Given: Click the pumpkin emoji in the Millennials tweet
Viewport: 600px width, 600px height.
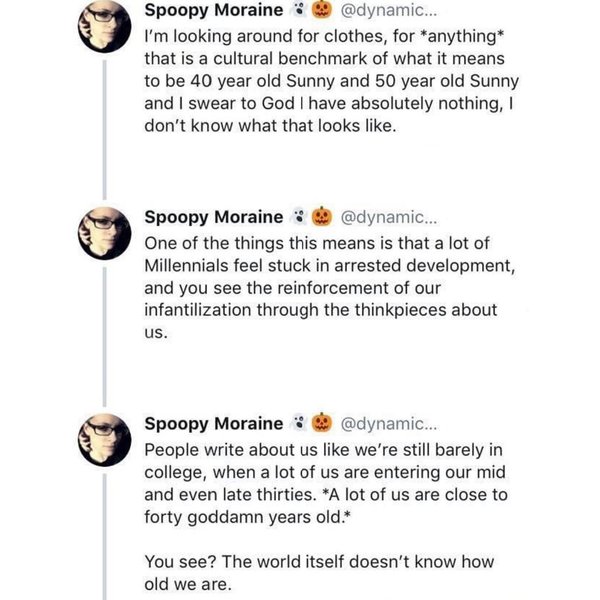Looking at the screenshot, I should (322, 216).
